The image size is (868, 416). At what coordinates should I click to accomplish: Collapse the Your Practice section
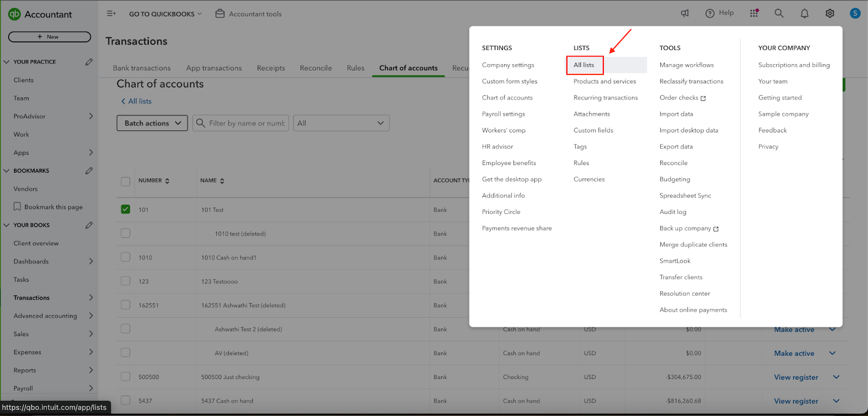(x=7, y=62)
